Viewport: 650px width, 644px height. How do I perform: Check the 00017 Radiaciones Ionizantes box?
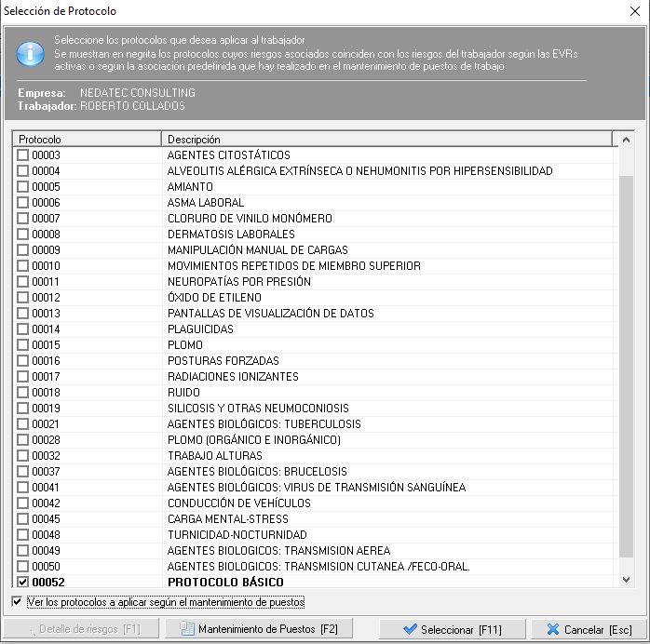coord(22,377)
